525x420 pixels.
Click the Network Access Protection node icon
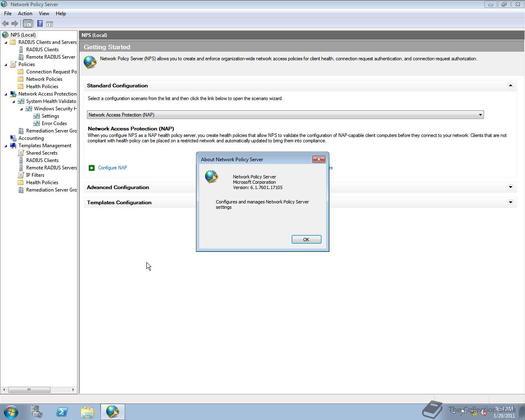(13, 94)
